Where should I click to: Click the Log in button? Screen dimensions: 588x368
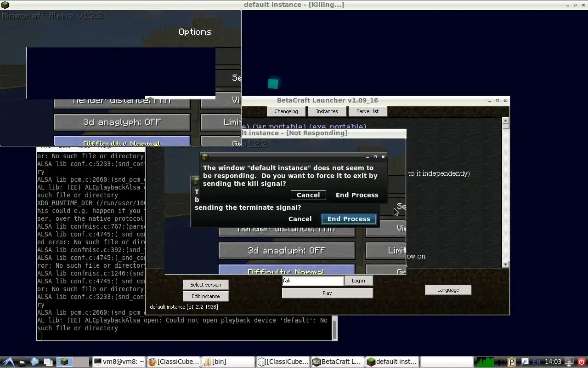(358, 281)
